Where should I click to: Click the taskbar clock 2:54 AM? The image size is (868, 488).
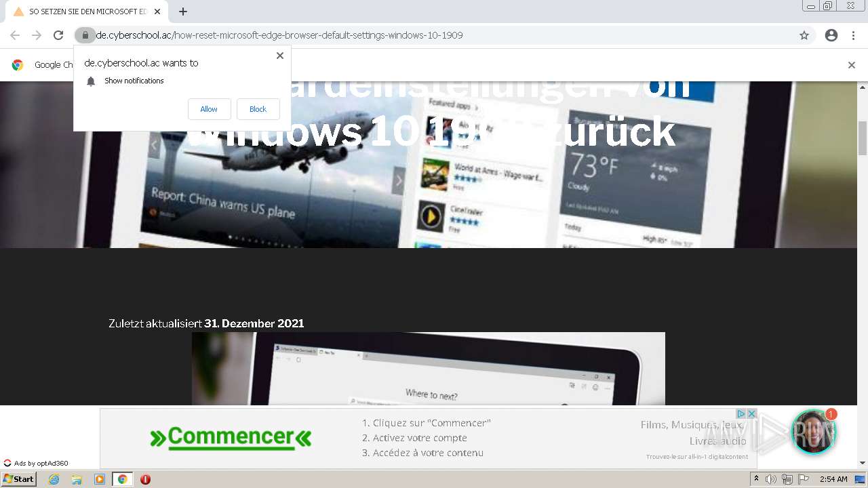[x=833, y=479]
